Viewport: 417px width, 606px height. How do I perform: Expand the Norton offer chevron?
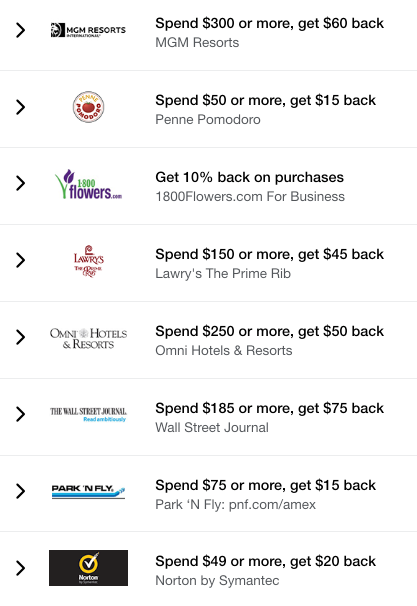tap(20, 568)
